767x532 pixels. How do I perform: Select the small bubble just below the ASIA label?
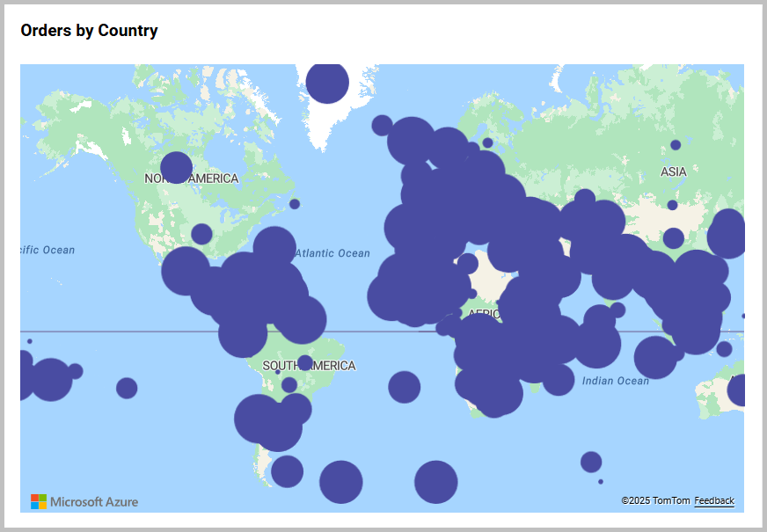pyautogui.click(x=672, y=205)
